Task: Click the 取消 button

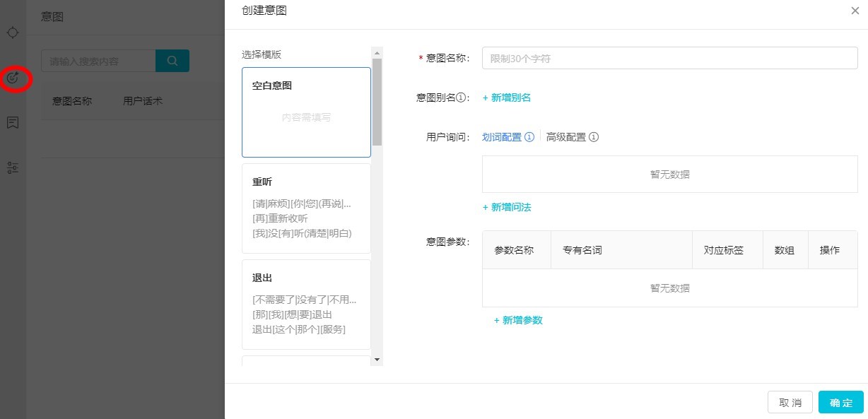Action: tap(790, 402)
